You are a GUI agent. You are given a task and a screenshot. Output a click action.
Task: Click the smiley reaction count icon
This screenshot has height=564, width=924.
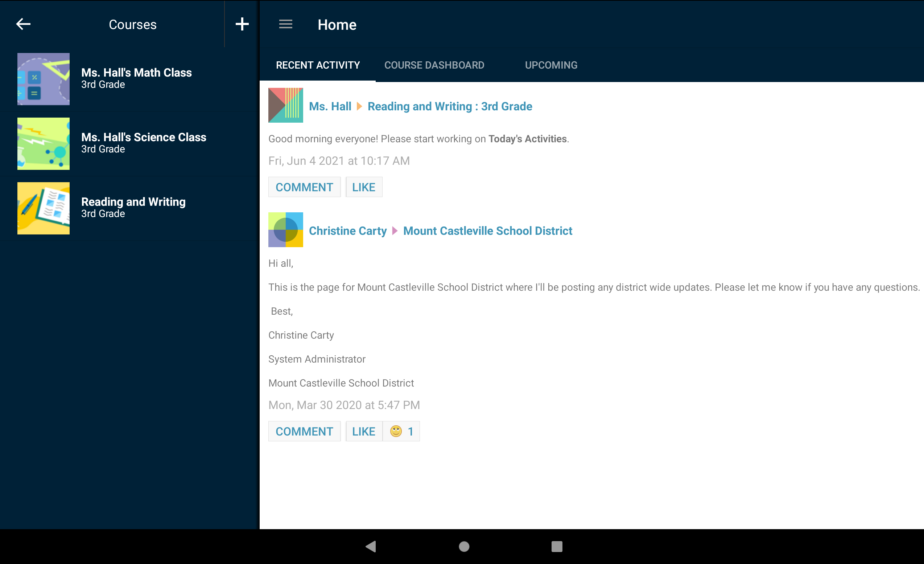pyautogui.click(x=401, y=431)
